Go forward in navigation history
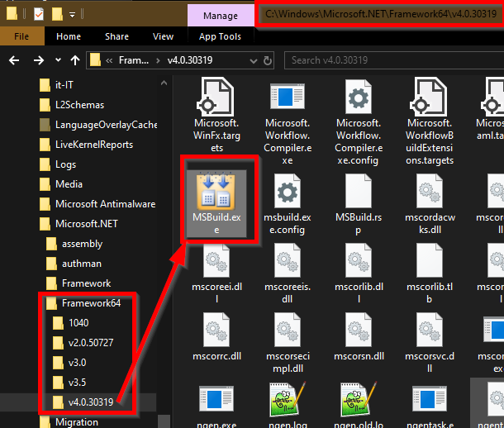The image size is (504, 428). [39, 60]
